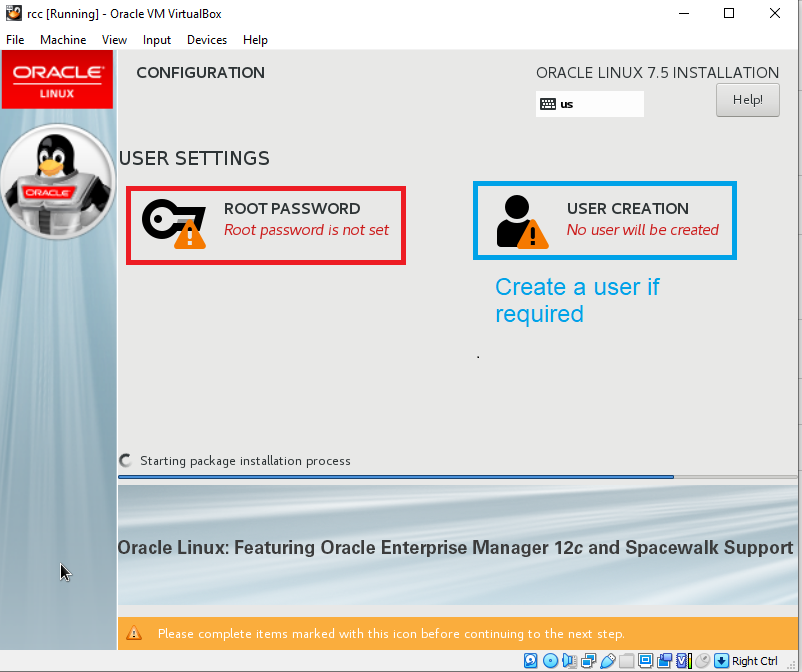Close the VirtualBox window
The height and width of the screenshot is (672, 802).
pyautogui.click(x=775, y=13)
